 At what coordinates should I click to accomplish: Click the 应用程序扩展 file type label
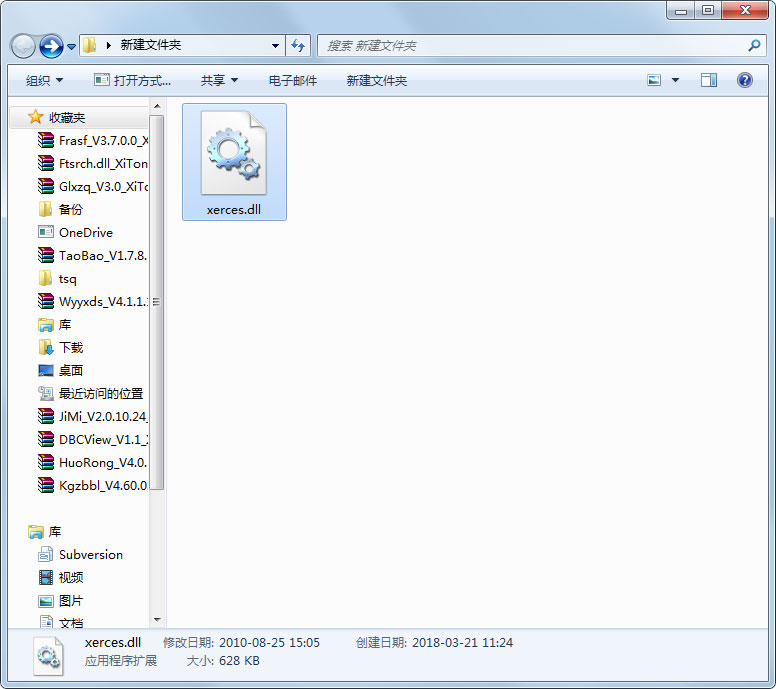point(121,661)
